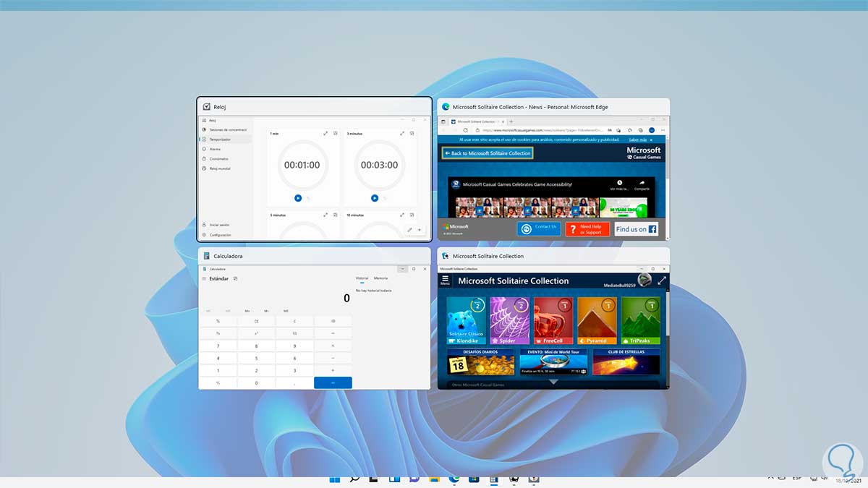
Task: Expand the 1 min timer card
Action: (x=325, y=134)
